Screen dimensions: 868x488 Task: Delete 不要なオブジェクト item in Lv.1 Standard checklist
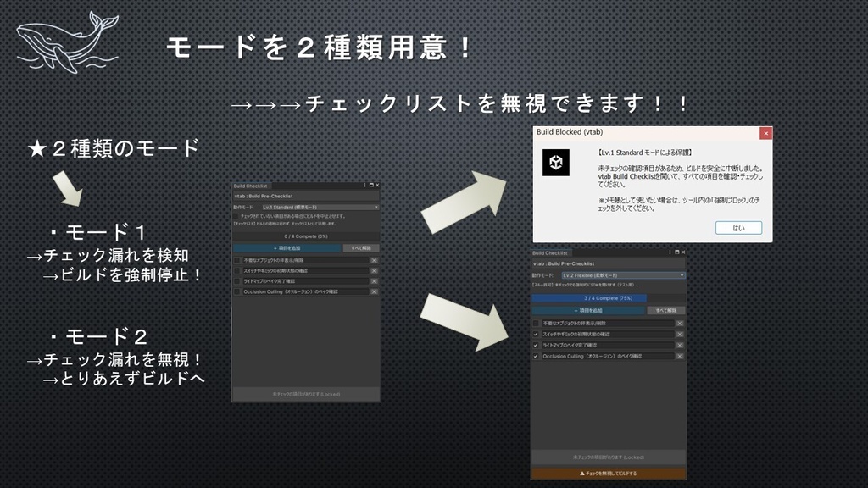tap(374, 260)
